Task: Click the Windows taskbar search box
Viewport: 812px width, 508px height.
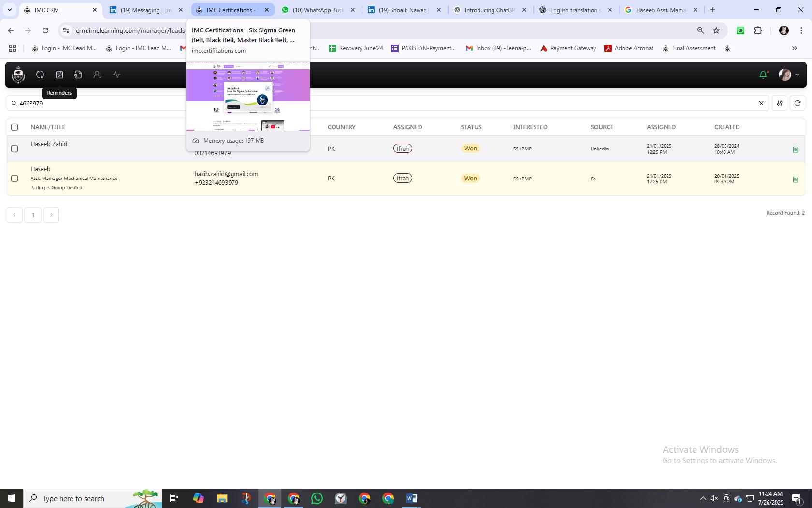Action: (93, 498)
